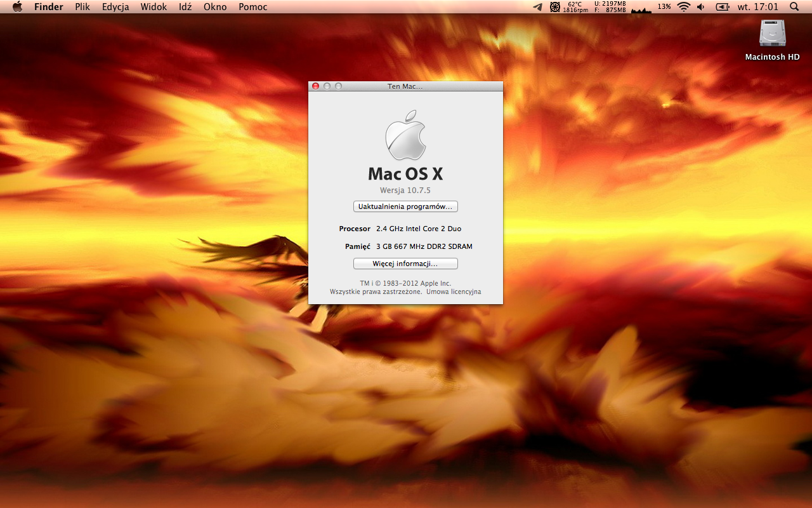Screen dimensions: 812x508
Task: Click the Procesor label
Action: pos(355,229)
